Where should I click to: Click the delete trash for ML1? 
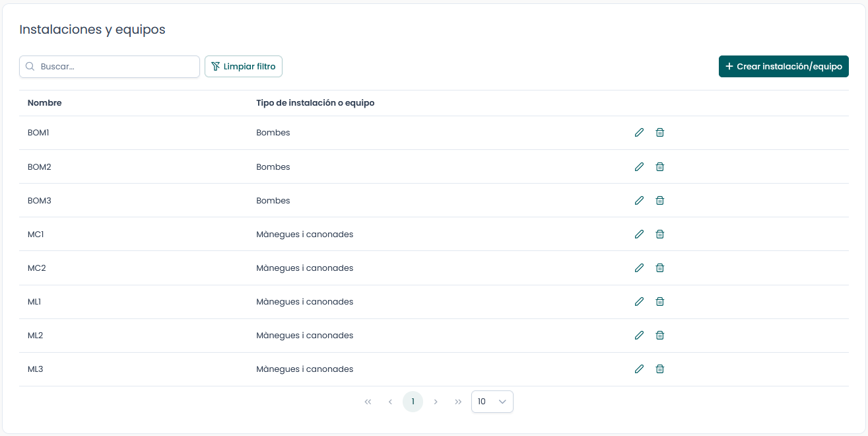(x=659, y=301)
